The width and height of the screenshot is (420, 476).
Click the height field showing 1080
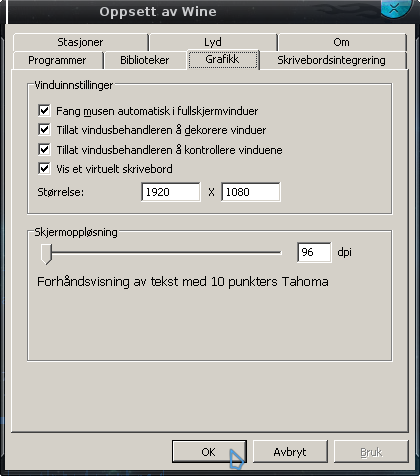click(x=251, y=192)
